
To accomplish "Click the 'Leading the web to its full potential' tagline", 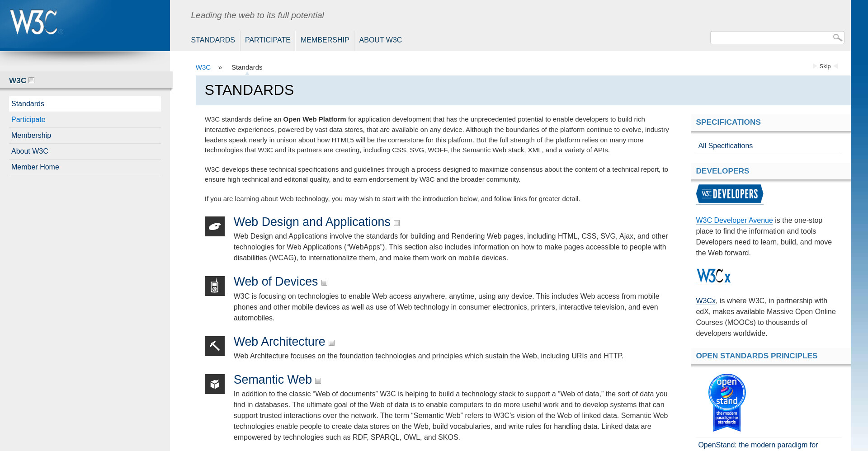I will tap(257, 15).
